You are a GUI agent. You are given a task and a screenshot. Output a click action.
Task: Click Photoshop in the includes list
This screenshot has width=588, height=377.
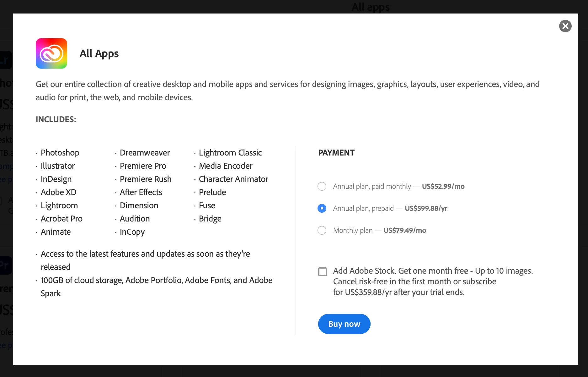click(60, 153)
